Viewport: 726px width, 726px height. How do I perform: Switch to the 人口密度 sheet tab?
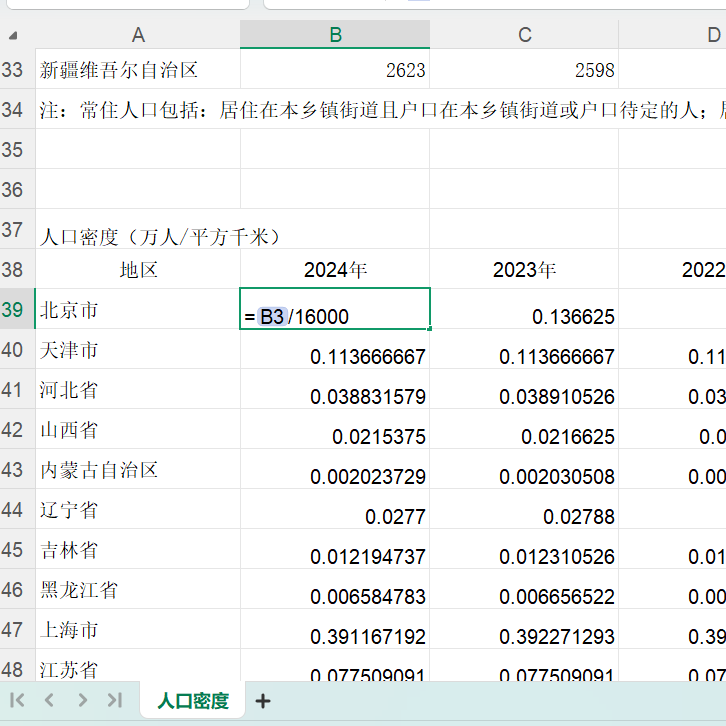coord(193,701)
